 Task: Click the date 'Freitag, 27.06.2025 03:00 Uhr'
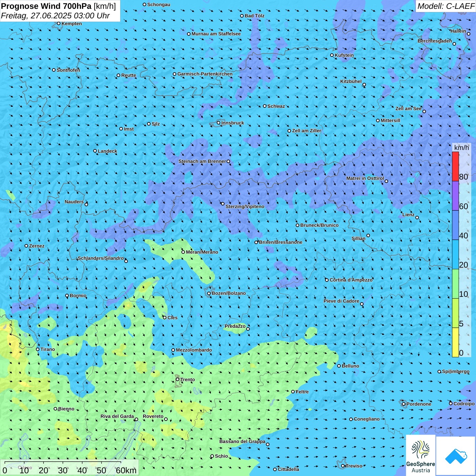55,16
